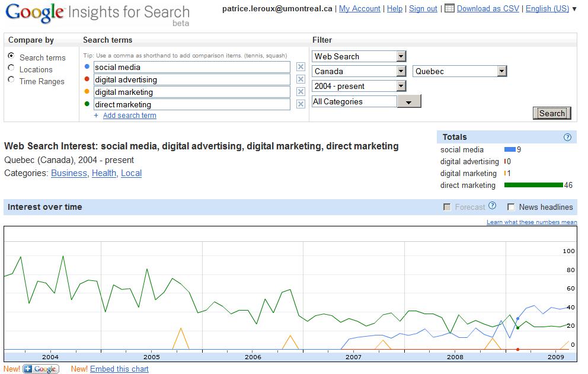
Task: Click the Google Insights for Search logo
Action: (x=97, y=14)
